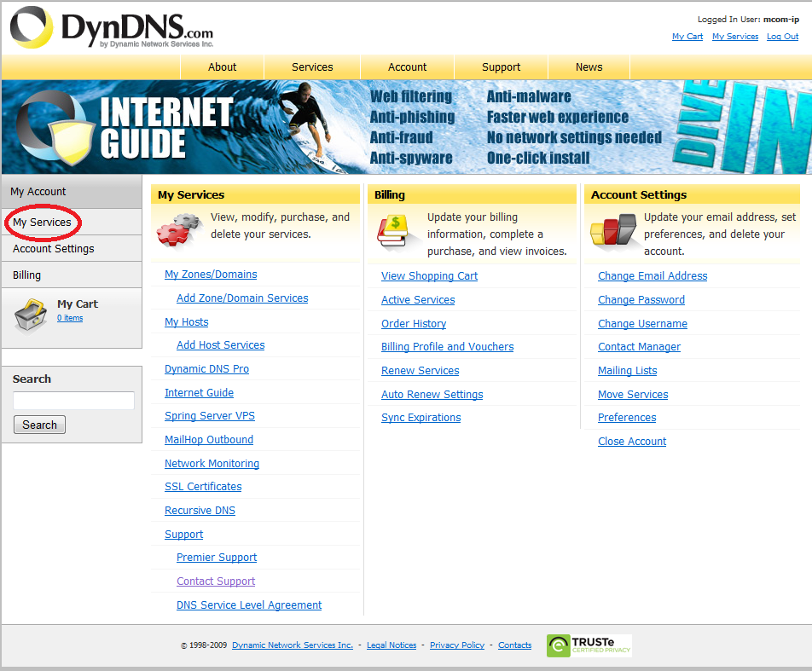Focus the Search text field
Viewport: 812px width, 671px height.
(x=73, y=401)
